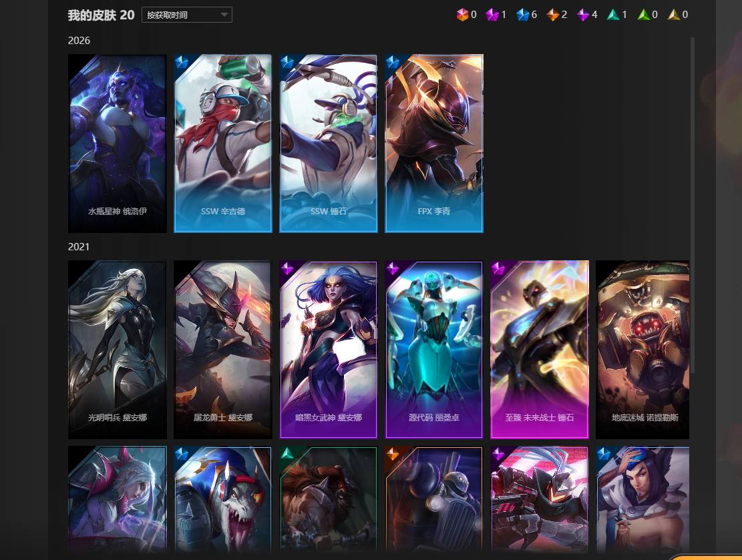Click the 2021 year group heading
Viewport: 742px width, 560px height.
79,247
